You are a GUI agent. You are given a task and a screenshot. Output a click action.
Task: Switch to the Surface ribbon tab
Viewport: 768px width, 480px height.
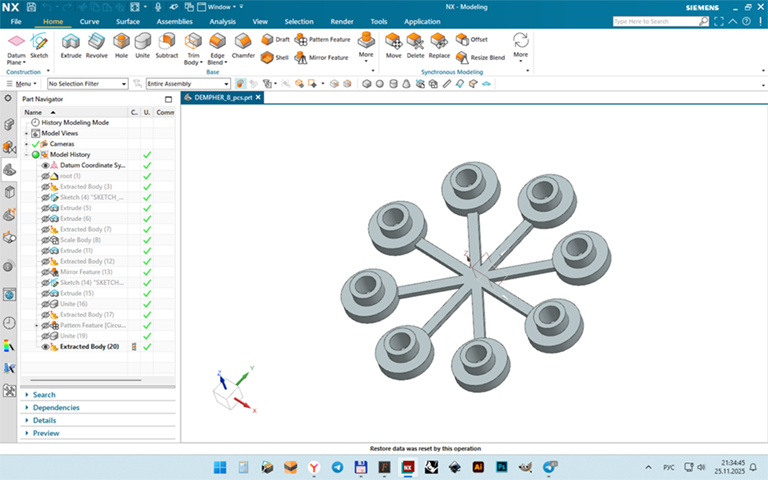pos(128,22)
